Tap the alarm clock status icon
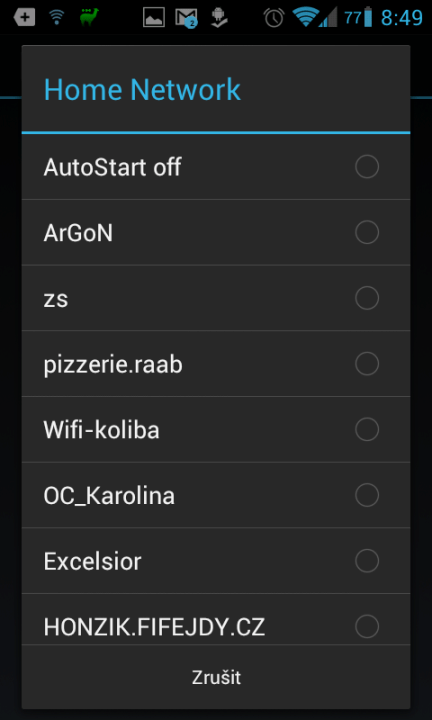Viewport: 432px width, 720px height. coord(274,17)
